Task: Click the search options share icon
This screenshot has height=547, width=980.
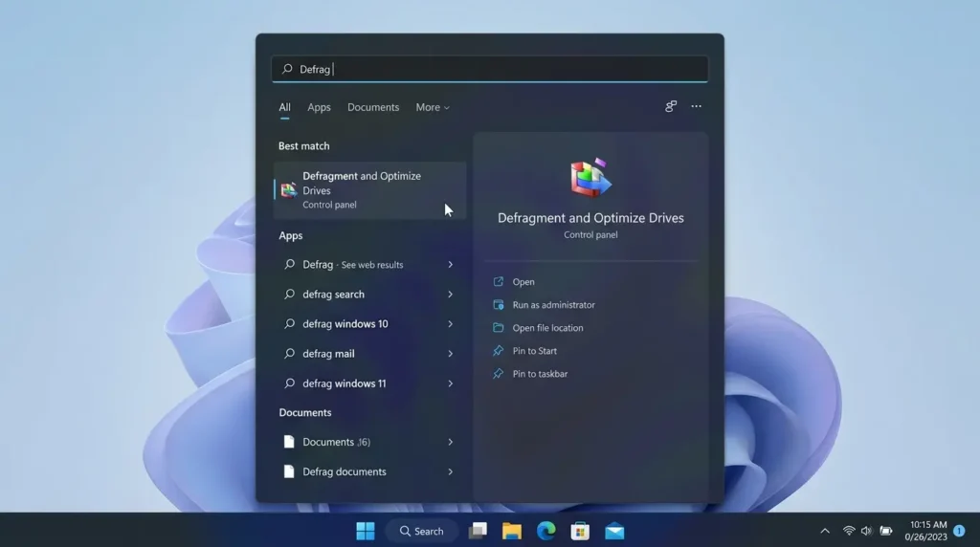Action: pyautogui.click(x=671, y=107)
